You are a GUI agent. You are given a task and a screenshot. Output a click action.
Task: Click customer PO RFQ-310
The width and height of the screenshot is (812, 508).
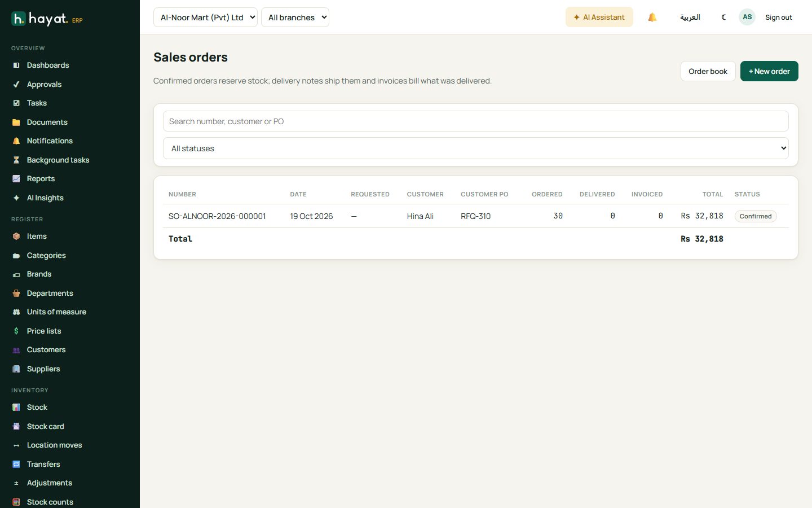pos(475,216)
